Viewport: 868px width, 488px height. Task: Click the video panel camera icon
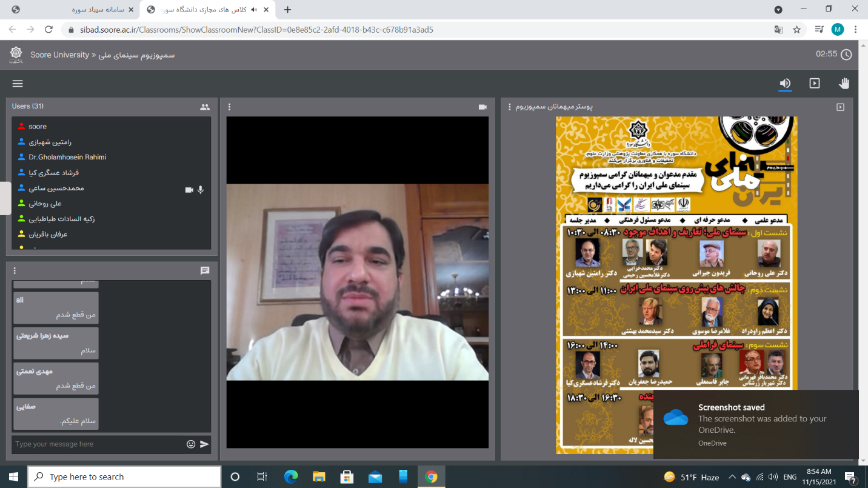(x=482, y=107)
